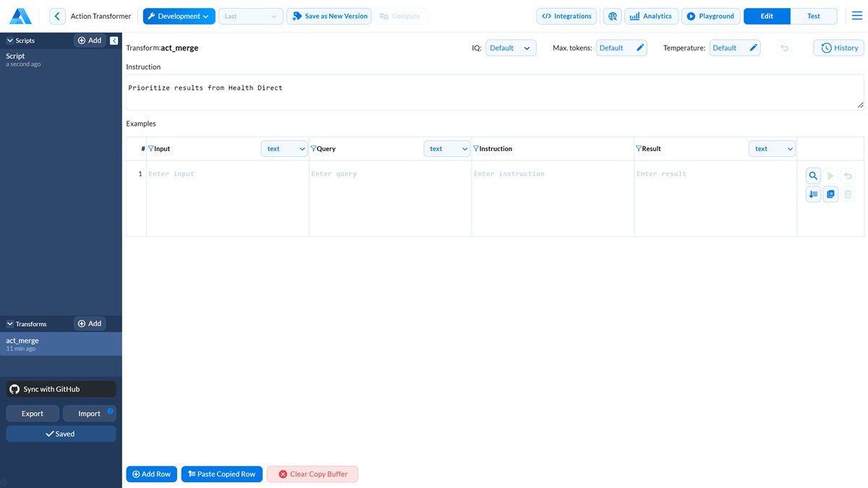This screenshot has width=868, height=488.
Task: Open the hamburger menu at top right
Action: tap(857, 16)
